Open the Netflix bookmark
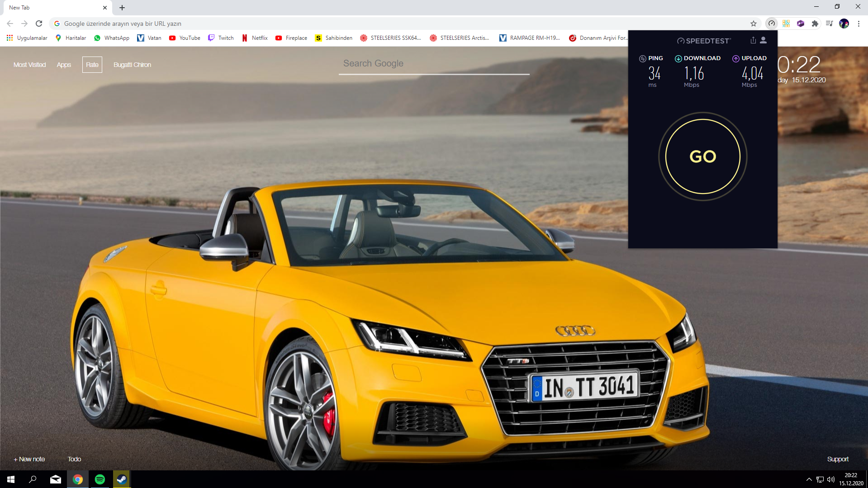Screen dimensions: 868x488 coord(255,38)
